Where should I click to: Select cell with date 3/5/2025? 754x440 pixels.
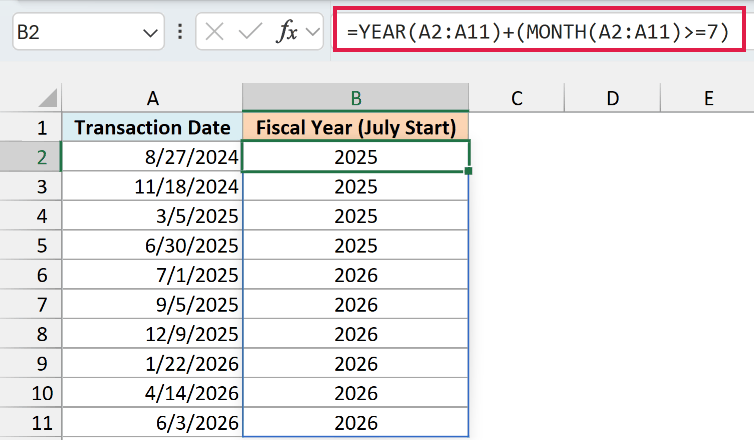[x=152, y=216]
